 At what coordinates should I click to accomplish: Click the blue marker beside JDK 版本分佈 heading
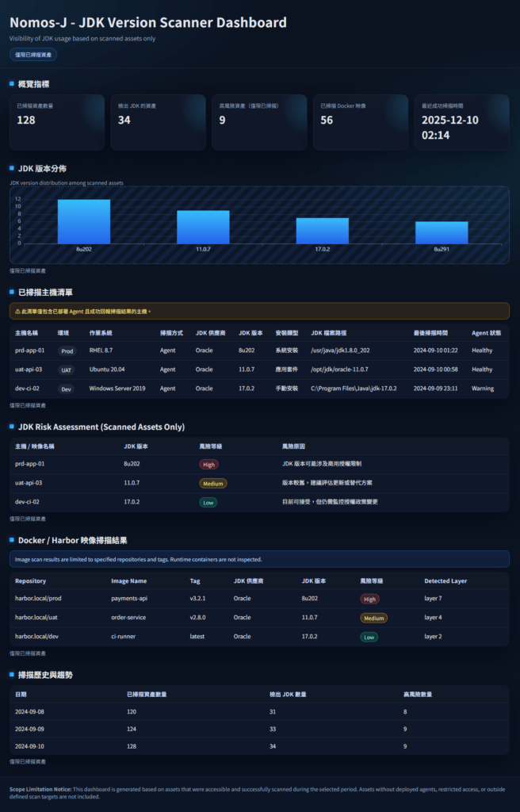12,169
